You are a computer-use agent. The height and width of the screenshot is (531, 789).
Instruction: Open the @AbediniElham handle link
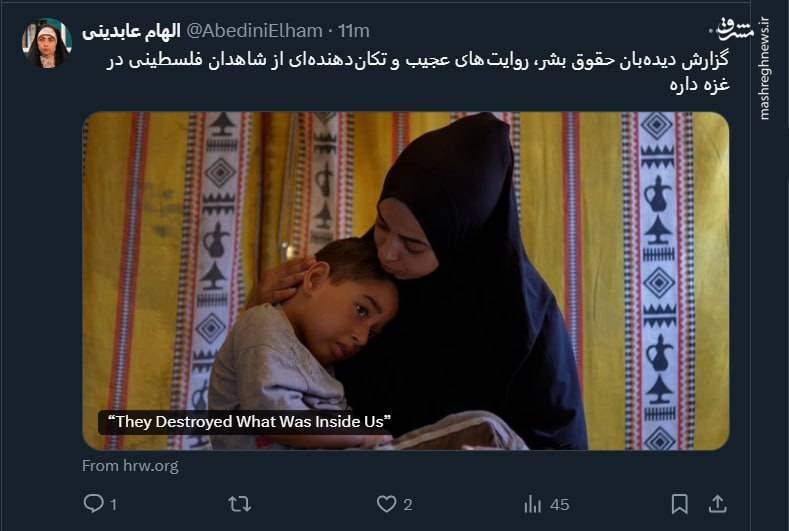pos(254,31)
